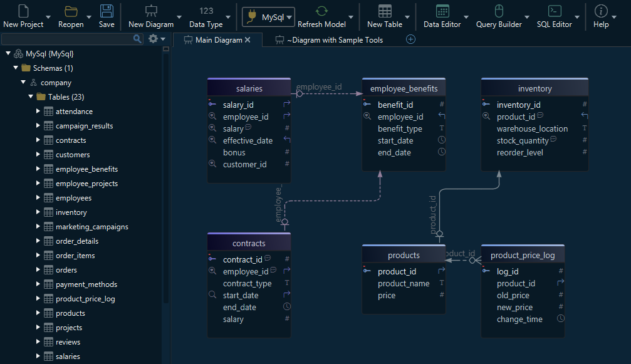Image resolution: width=631 pixels, height=364 pixels.
Task: Select the contracts table header in diagram
Action: (x=249, y=243)
